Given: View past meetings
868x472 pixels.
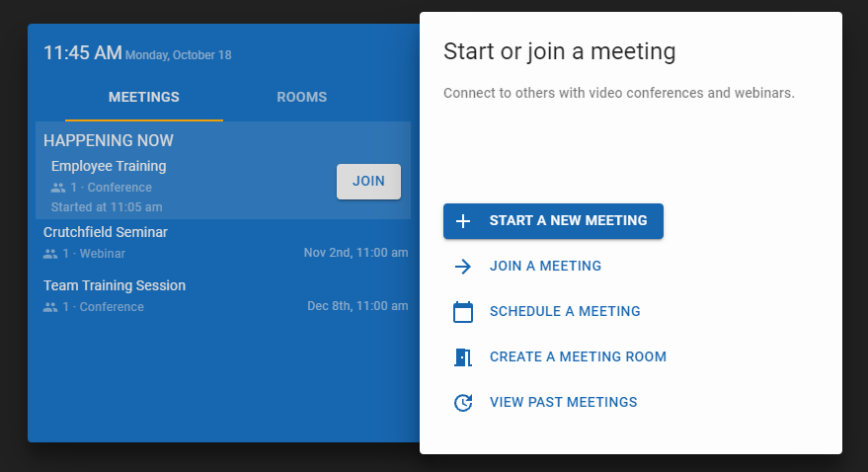Looking at the screenshot, I should [x=563, y=403].
